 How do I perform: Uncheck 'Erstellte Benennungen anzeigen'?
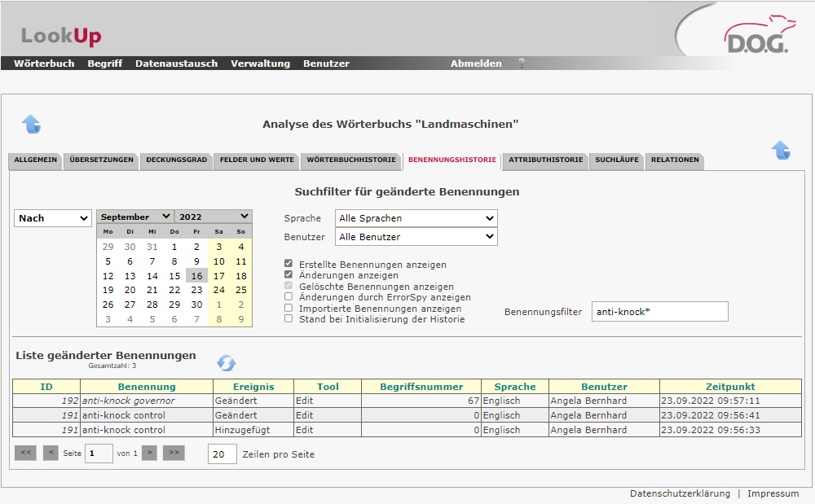point(289,265)
